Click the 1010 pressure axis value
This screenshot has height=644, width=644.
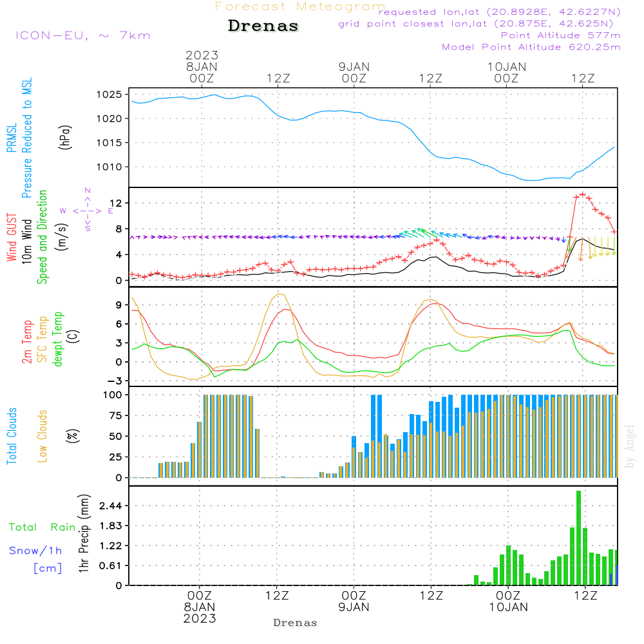tap(109, 167)
